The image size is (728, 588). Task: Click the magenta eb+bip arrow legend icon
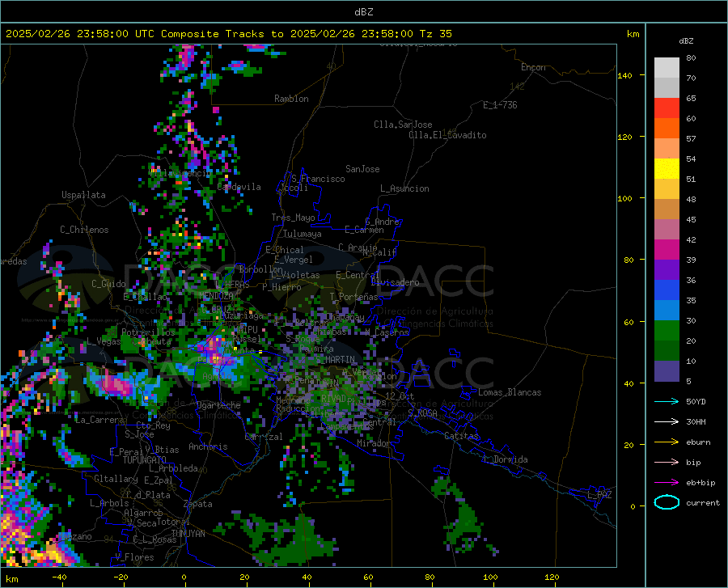click(667, 483)
